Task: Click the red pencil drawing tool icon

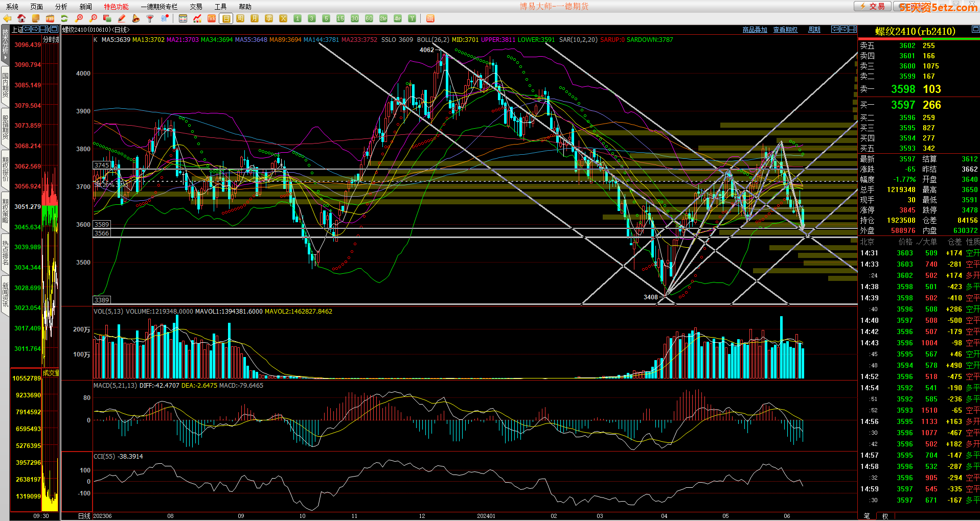Action: 122,18
